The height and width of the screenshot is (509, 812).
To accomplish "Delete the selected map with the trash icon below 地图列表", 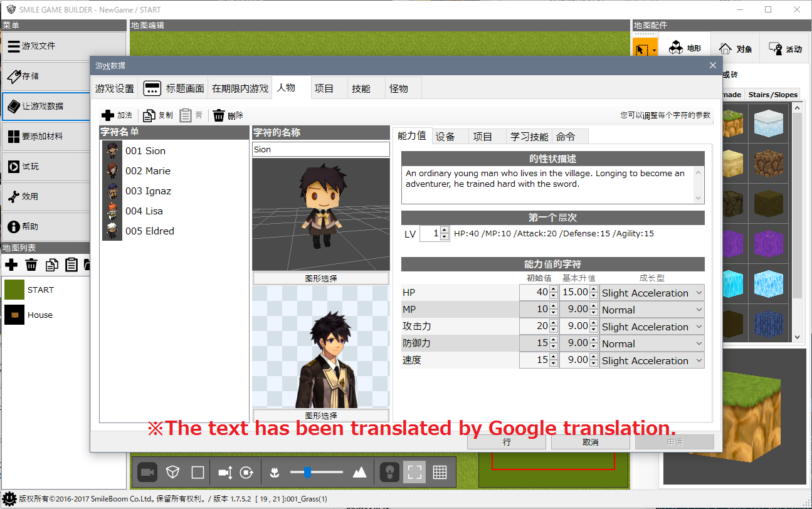I will pyautogui.click(x=31, y=265).
